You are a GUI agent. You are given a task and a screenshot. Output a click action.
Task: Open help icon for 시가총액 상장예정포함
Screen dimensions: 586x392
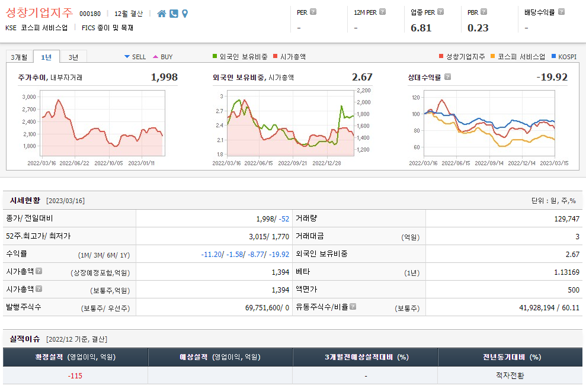(x=39, y=271)
